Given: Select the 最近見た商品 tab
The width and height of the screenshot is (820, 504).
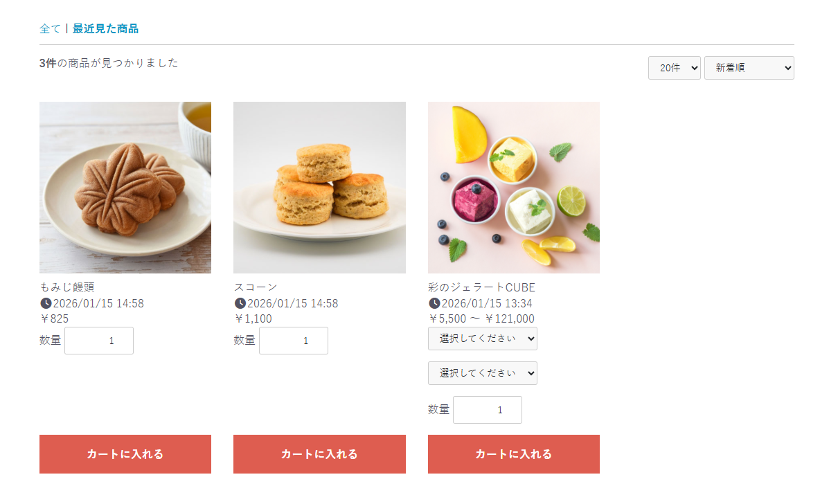Looking at the screenshot, I should (x=105, y=28).
